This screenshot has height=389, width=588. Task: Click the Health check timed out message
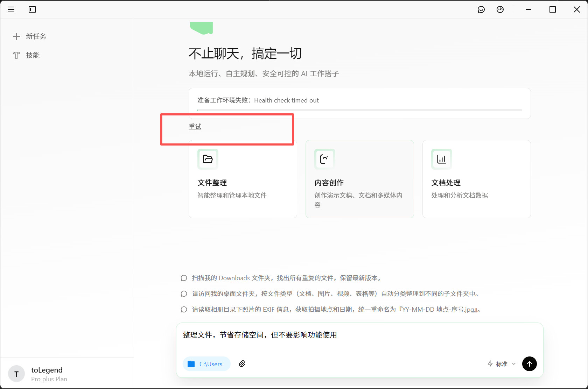pos(286,100)
